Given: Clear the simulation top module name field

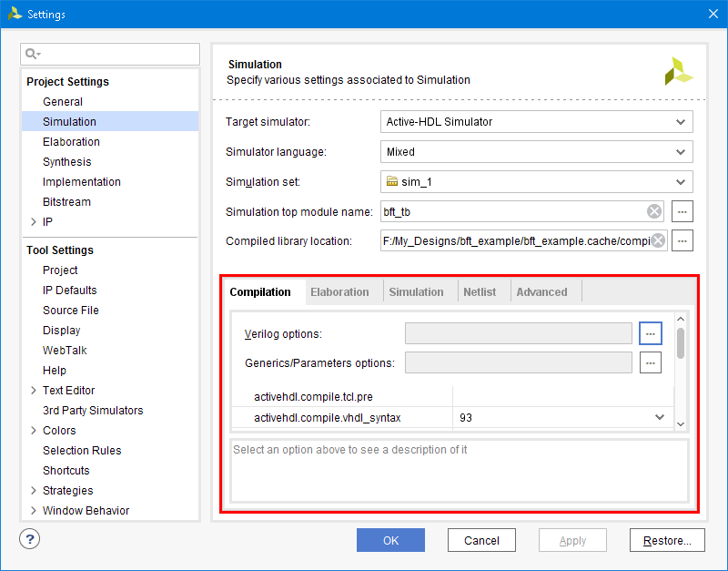Looking at the screenshot, I should (654, 212).
